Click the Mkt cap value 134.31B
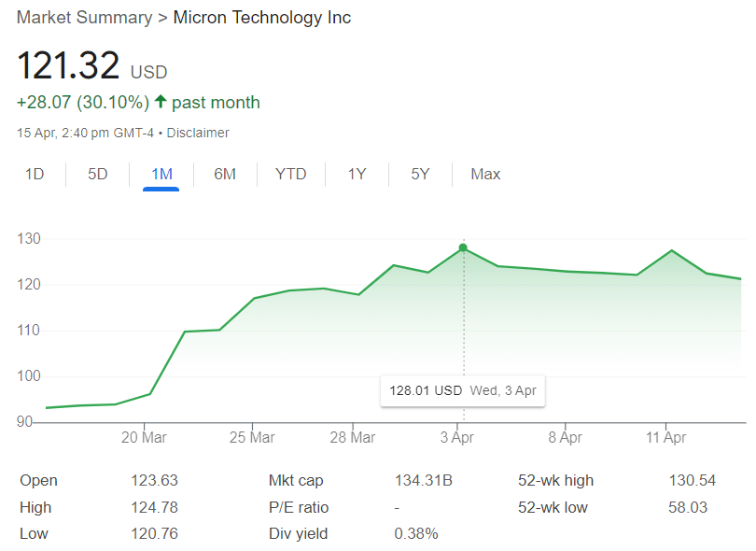The height and width of the screenshot is (551, 756). coord(423,481)
